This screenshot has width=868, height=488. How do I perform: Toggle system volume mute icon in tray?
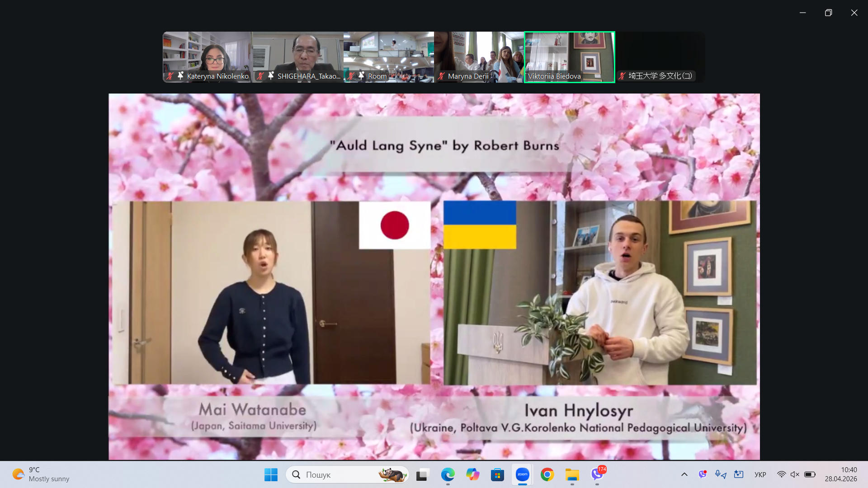[795, 474]
